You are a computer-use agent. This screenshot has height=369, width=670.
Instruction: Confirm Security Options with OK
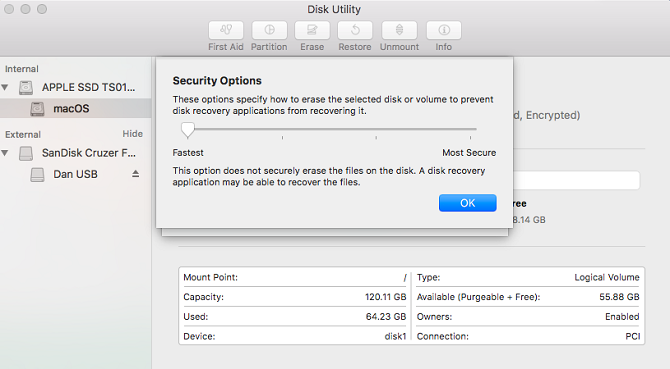point(467,203)
